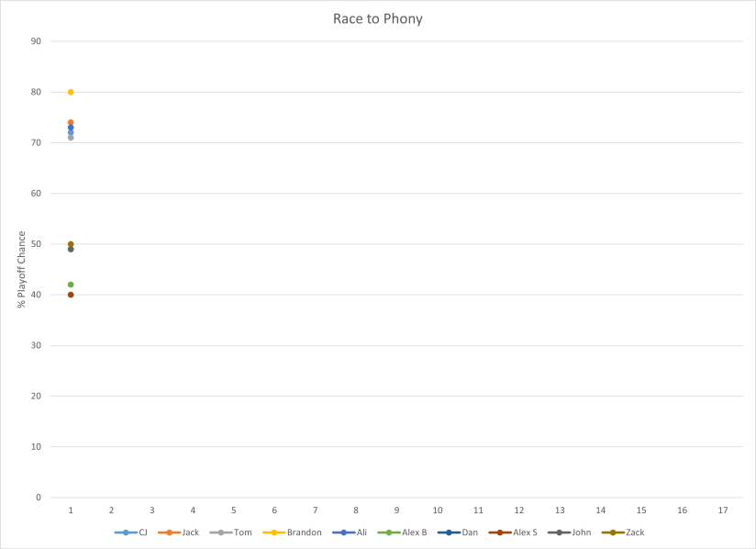Select the "% Playoff Chance" axis title
756x549 pixels.
point(22,269)
